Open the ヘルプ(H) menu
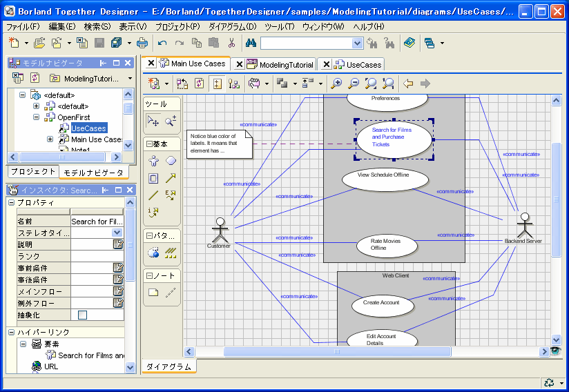Image resolution: width=569 pixels, height=392 pixels. pos(368,26)
